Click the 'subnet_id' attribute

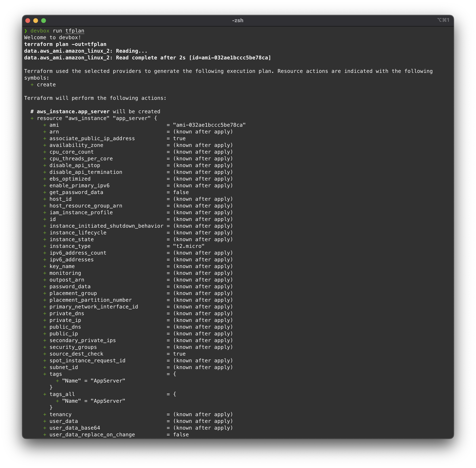(x=64, y=367)
